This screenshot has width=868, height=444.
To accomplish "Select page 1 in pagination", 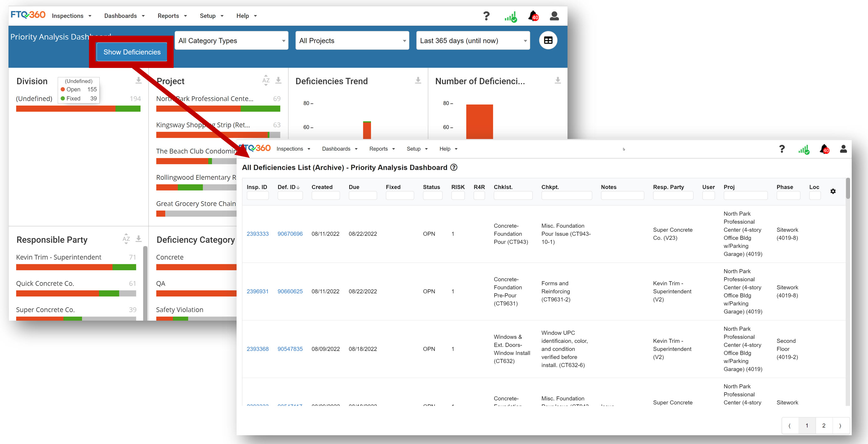I will point(807,426).
